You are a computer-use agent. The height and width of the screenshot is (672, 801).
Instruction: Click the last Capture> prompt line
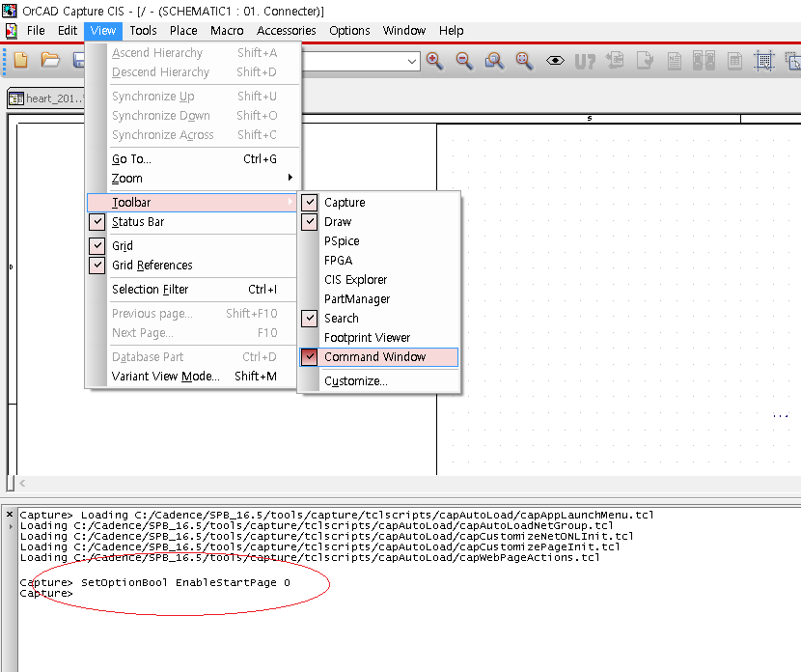pos(46,593)
